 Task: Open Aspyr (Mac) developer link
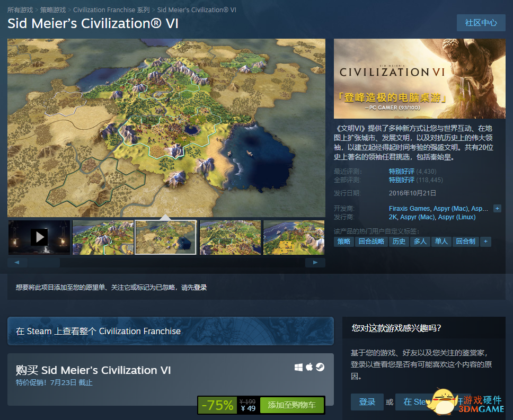point(450,209)
